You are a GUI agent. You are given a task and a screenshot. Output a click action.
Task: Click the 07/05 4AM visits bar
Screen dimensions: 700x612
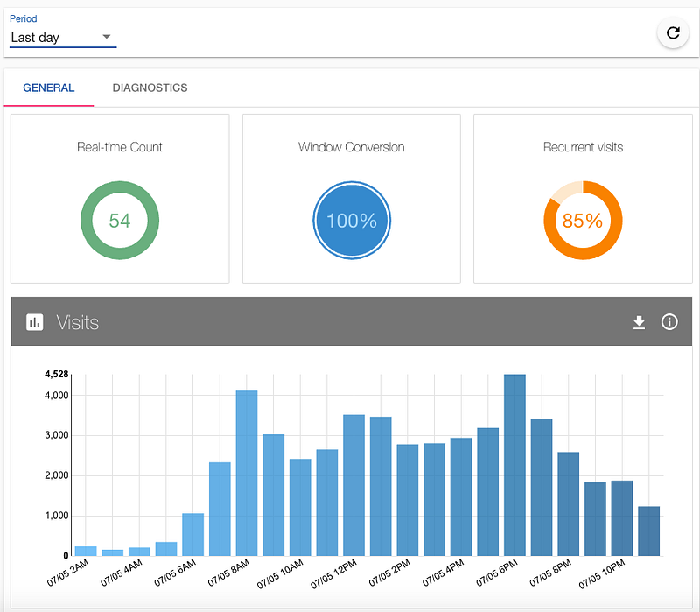139,552
